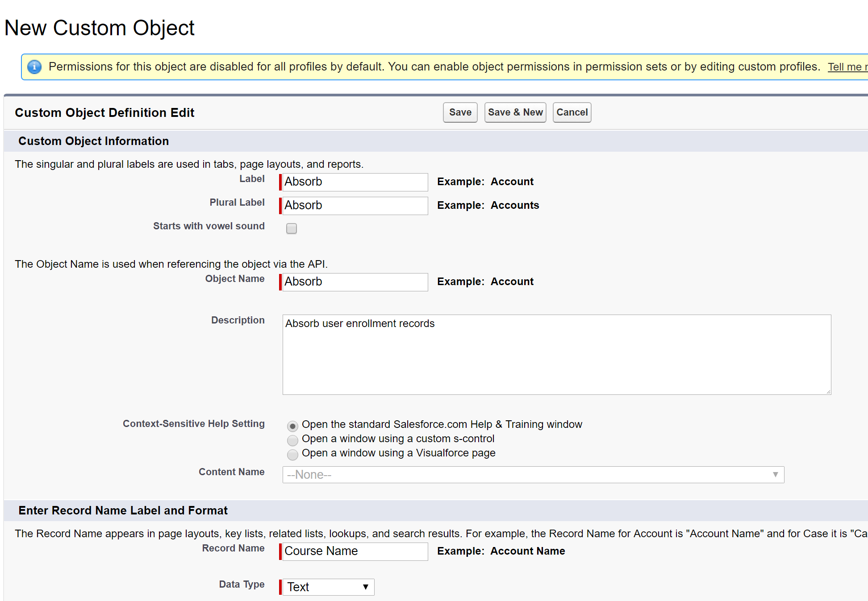Select Open a window using Visualforce page

[292, 455]
